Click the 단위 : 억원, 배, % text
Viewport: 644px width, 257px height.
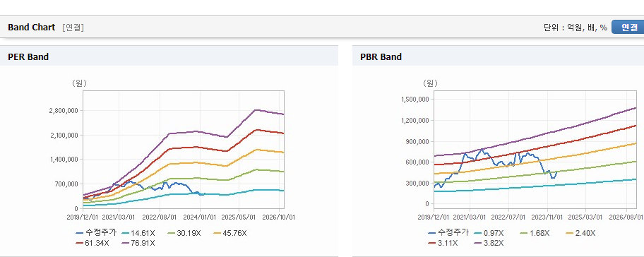(576, 28)
